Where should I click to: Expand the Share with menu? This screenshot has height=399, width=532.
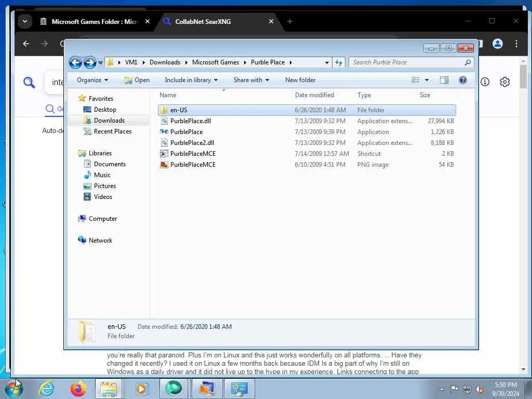point(251,80)
